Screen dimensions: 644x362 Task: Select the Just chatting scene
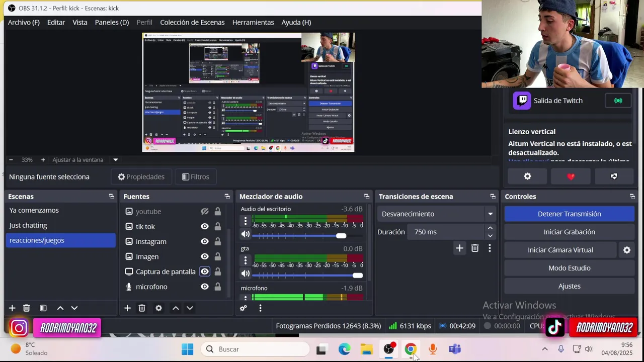point(60,225)
